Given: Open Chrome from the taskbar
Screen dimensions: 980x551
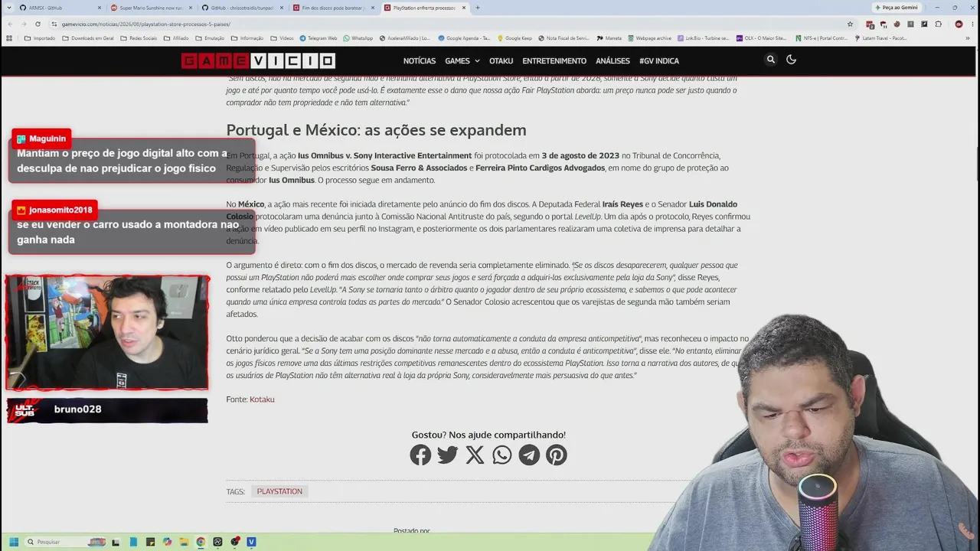Looking at the screenshot, I should (x=201, y=542).
